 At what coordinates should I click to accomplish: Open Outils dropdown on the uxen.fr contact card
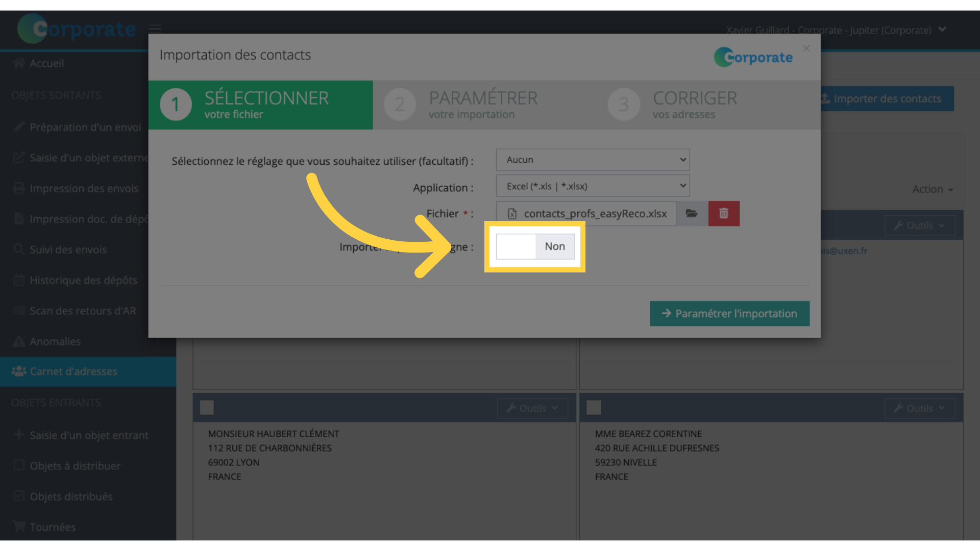919,226
